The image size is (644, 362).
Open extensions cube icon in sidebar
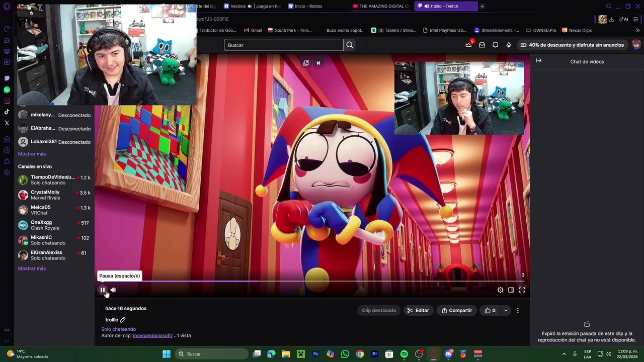(x=7, y=161)
